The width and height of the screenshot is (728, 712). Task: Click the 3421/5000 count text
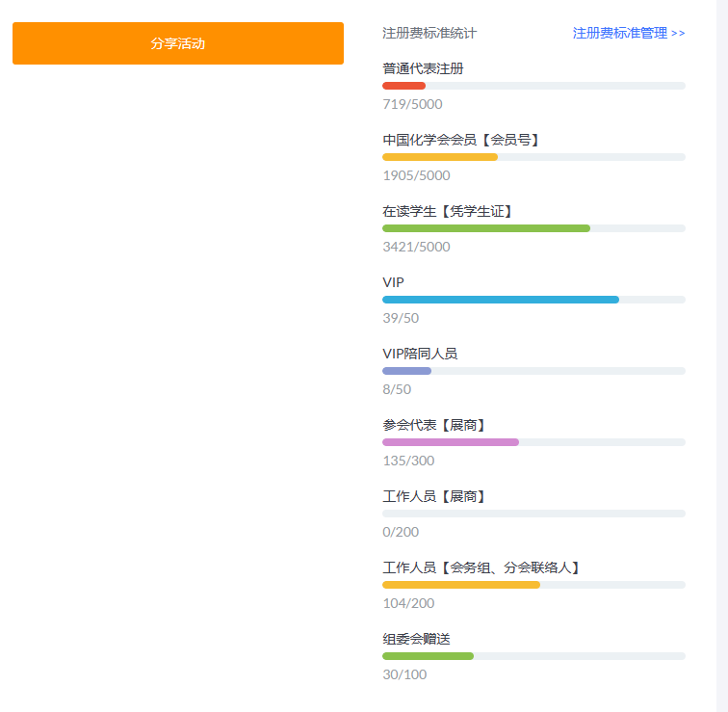click(416, 247)
